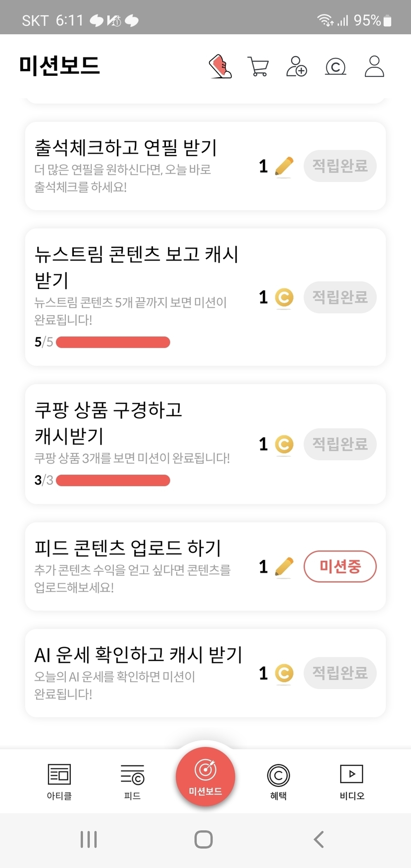Tap the gold coin in 쿠팡 card
This screenshot has height=868, width=411.
284,444
